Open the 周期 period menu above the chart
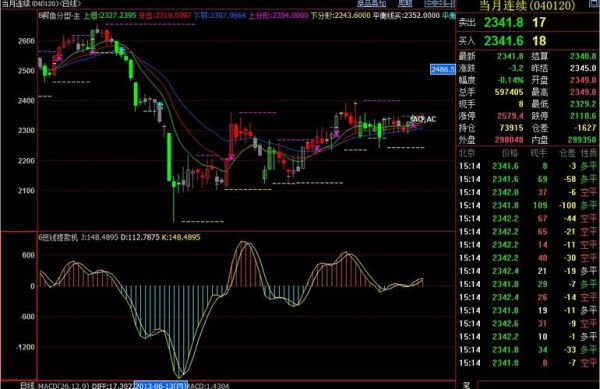The image size is (600, 389). tap(405, 3)
